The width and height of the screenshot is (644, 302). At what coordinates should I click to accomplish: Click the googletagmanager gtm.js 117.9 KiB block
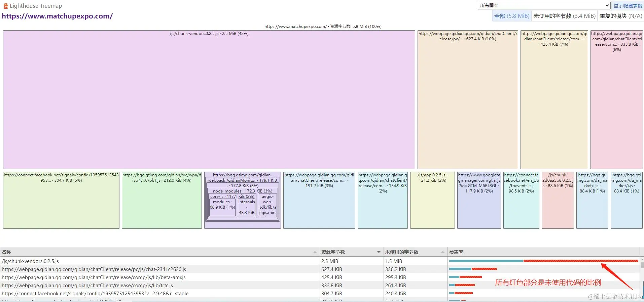[479, 200]
